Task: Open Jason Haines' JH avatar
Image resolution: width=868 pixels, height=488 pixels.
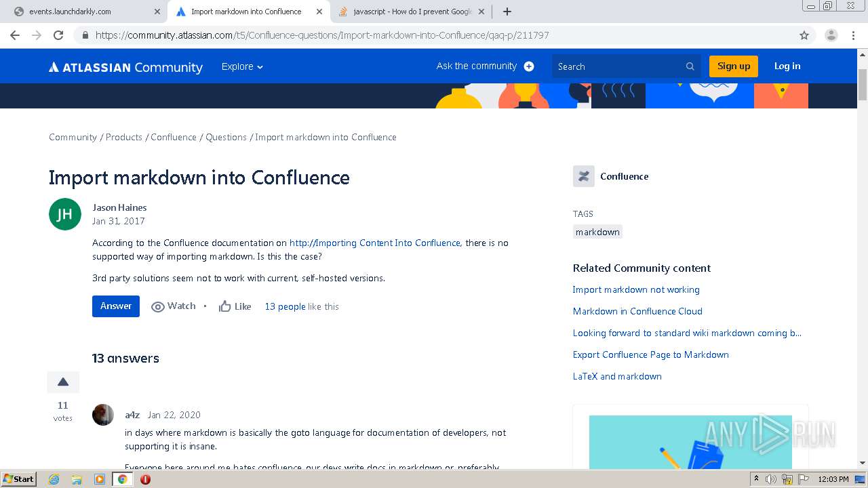Action: [x=65, y=214]
